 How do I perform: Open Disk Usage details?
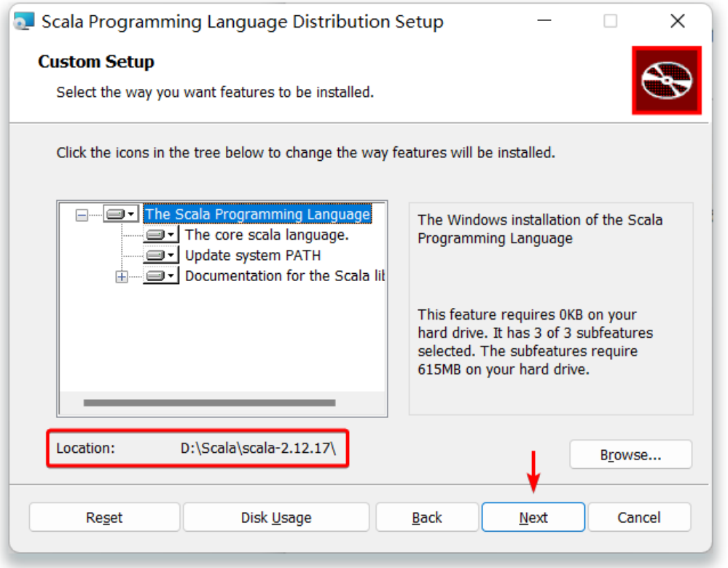pos(276,517)
